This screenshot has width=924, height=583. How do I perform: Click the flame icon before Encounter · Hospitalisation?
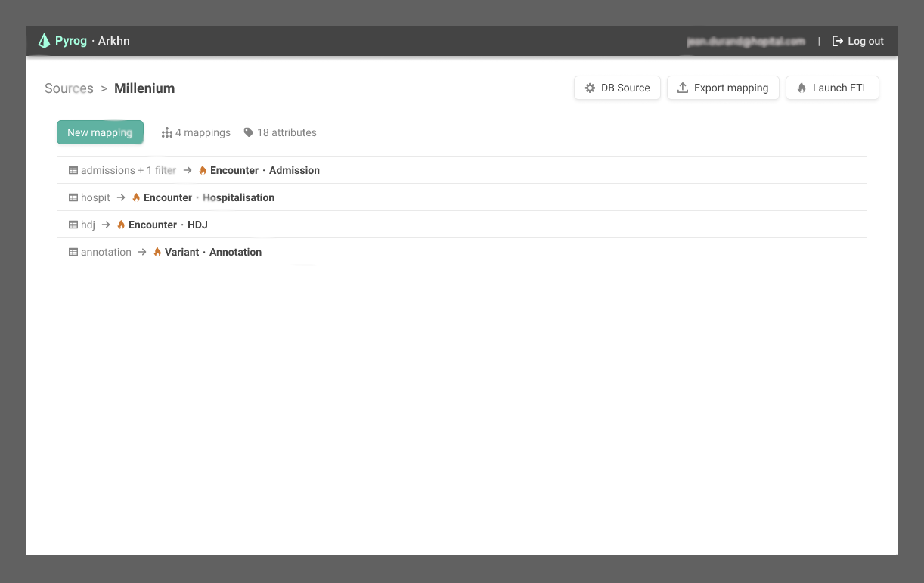136,197
